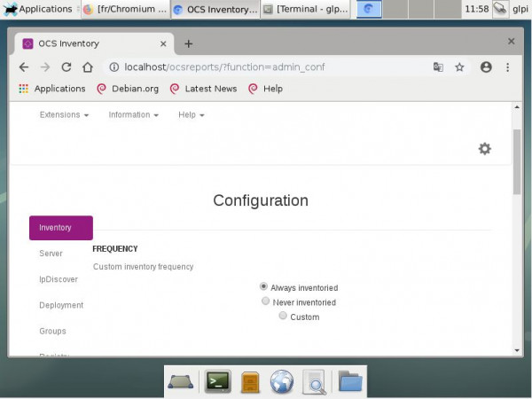This screenshot has width=532, height=399.
Task: View site information icon in address bar
Action: click(x=114, y=67)
